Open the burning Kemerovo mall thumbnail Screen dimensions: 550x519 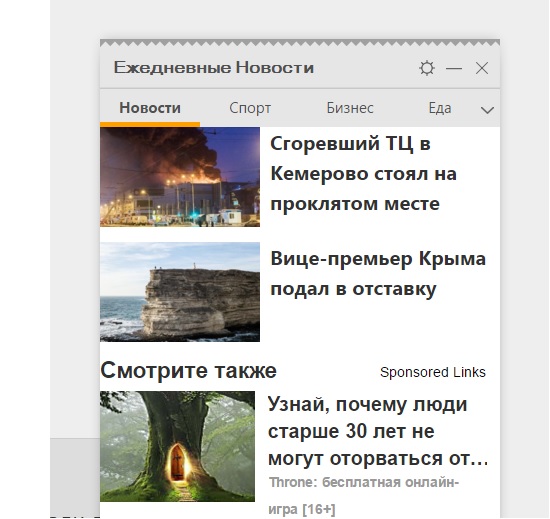(180, 177)
